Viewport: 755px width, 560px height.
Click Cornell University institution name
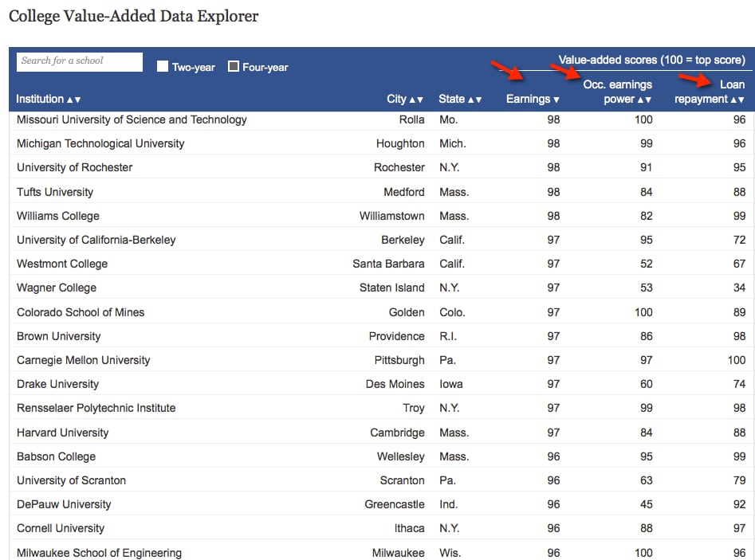[60, 528]
